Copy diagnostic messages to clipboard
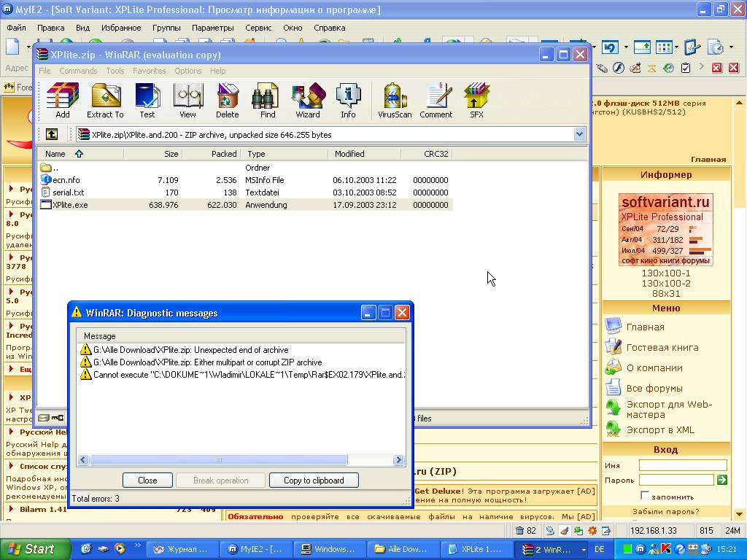 pos(314,480)
